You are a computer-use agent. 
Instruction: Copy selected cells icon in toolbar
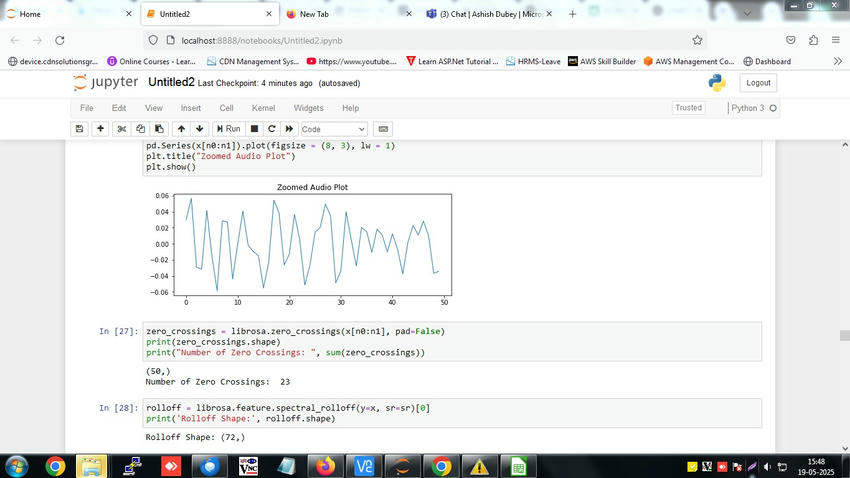140,129
